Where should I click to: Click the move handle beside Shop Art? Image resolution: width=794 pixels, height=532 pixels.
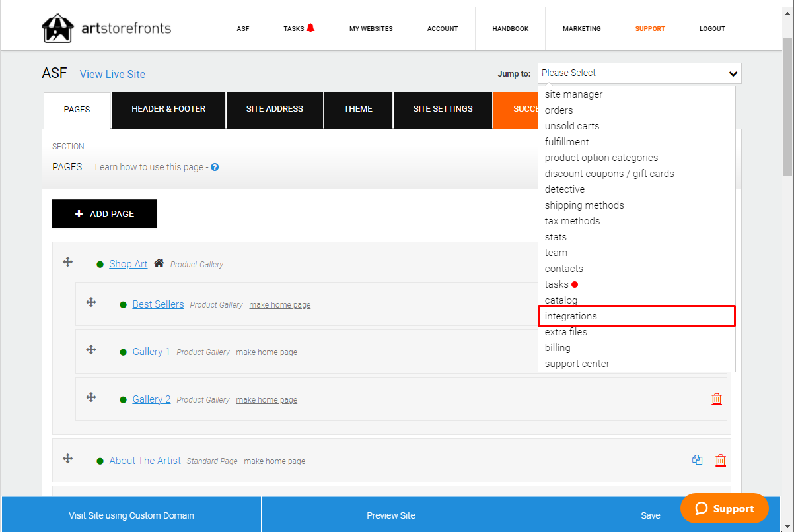tap(67, 262)
